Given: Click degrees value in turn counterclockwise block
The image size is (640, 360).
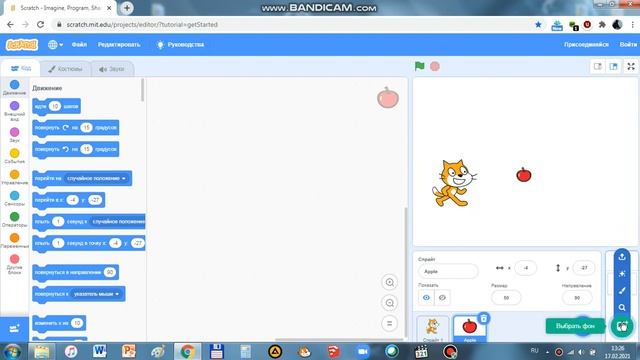Looking at the screenshot, I should (86, 149).
